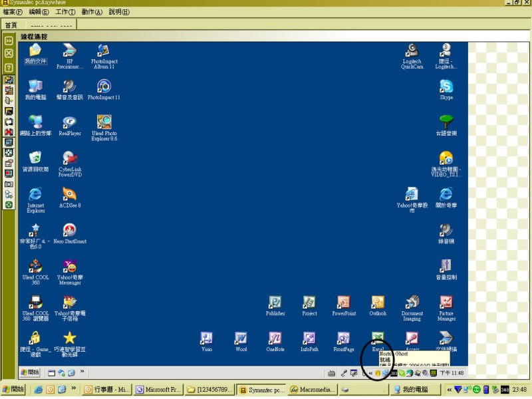Select the Skype desktop icon
The width and height of the screenshot is (532, 399).
446,90
